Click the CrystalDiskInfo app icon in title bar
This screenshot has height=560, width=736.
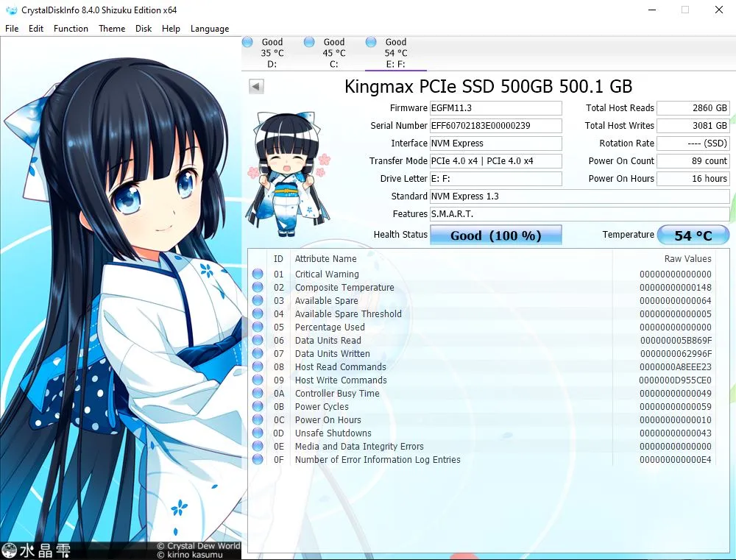[x=11, y=10]
